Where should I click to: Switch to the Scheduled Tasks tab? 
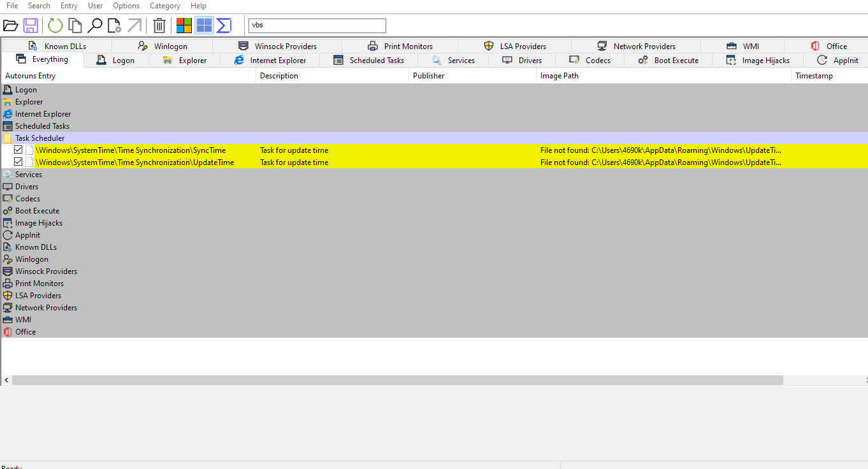click(369, 61)
